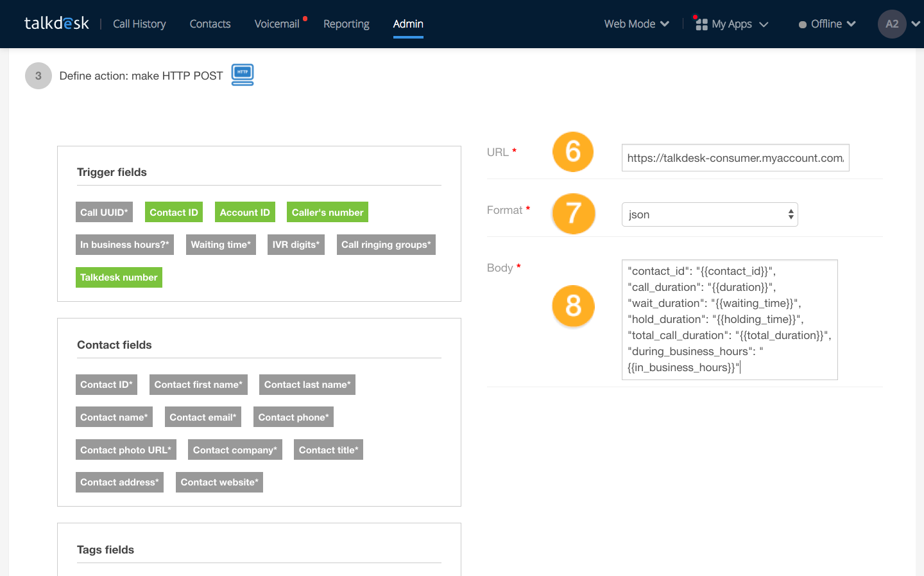Enable the Waiting time trigger field
The image size is (924, 576).
[221, 245]
